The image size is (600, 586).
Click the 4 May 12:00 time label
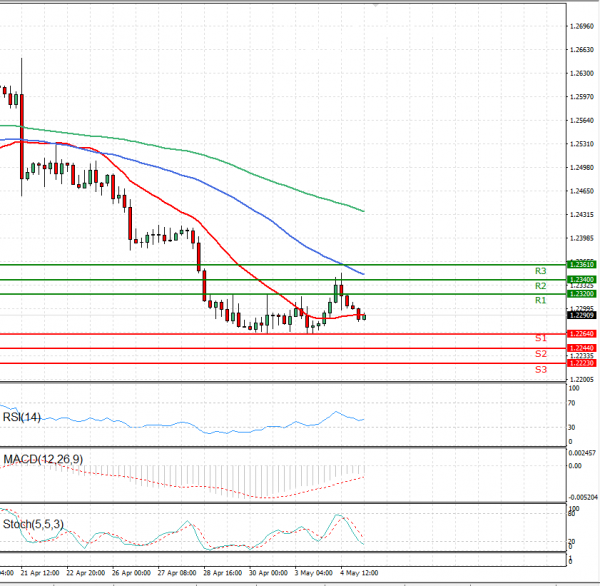tap(359, 573)
